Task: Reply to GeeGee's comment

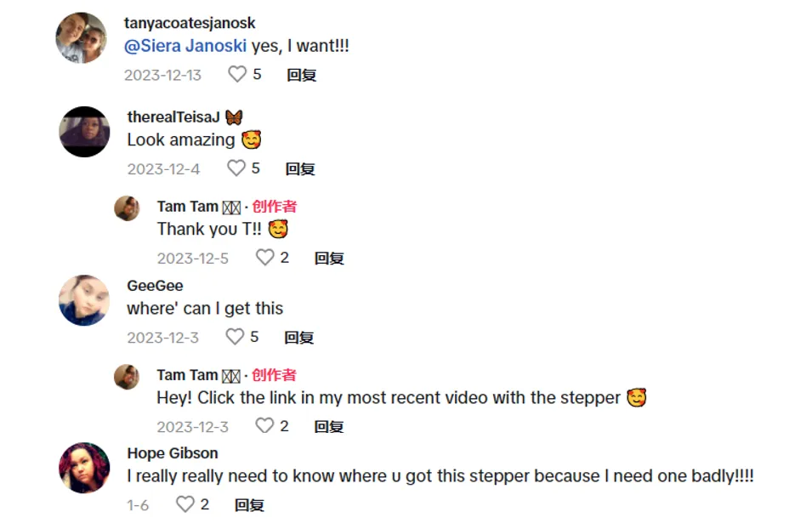Action: (x=299, y=338)
